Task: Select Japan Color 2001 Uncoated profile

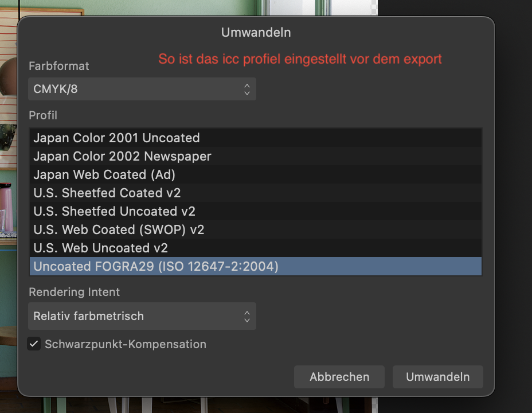Action: 256,138
